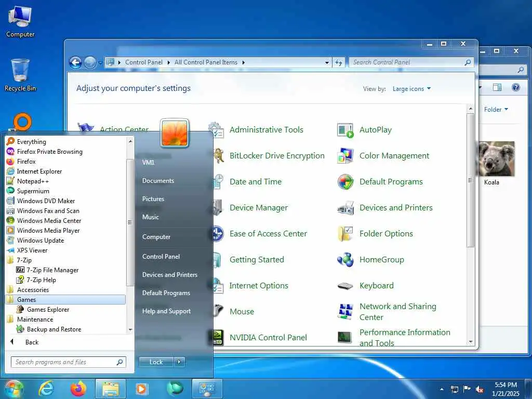The width and height of the screenshot is (532, 399).
Task: Expand the arrow after All Control Panel Items
Action: (244, 62)
